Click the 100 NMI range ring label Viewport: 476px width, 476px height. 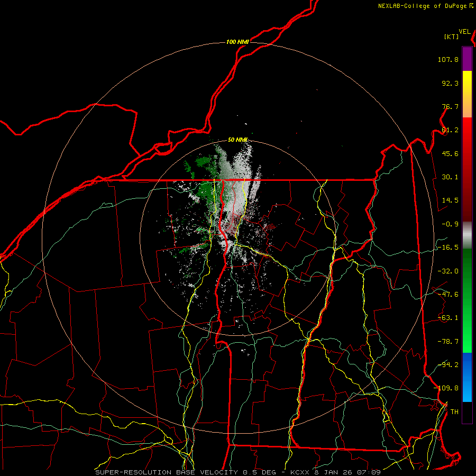pos(237,42)
